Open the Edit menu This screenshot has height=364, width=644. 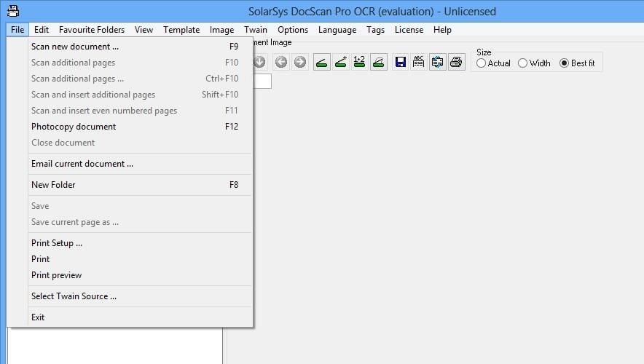coord(42,30)
